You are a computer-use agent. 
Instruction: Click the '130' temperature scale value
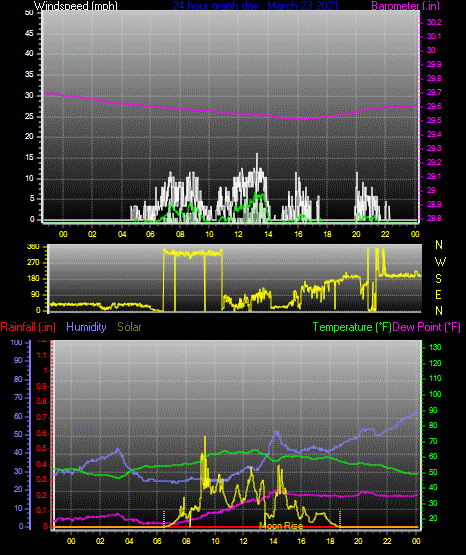click(435, 347)
